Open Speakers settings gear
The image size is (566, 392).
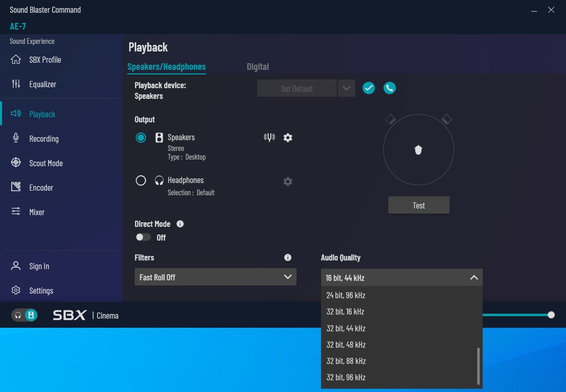288,138
